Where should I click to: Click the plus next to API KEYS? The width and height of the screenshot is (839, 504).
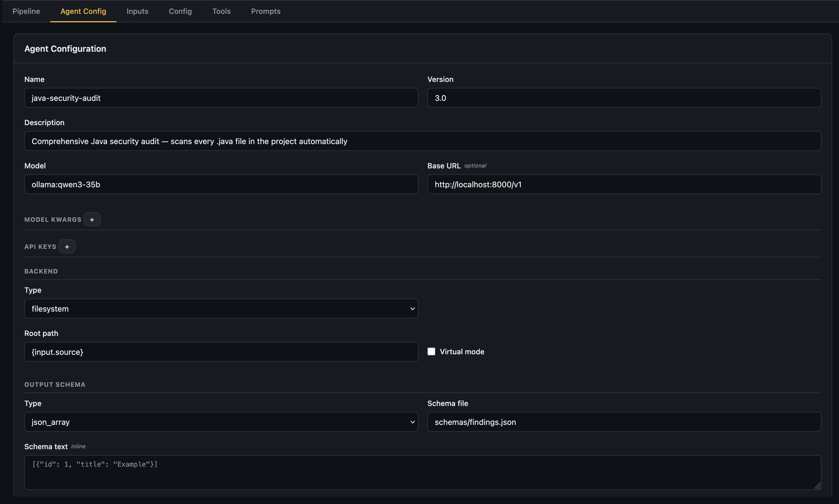click(x=67, y=246)
